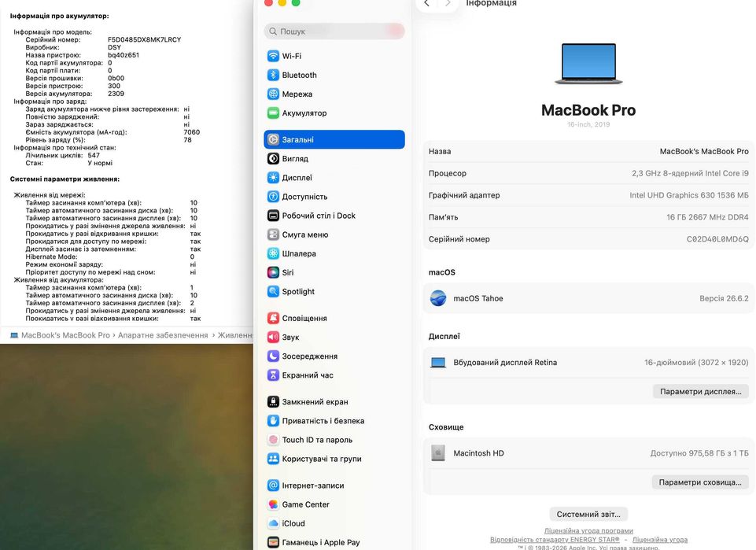
Task: Open Bluetooth icon in sidebar
Action: coord(273,76)
